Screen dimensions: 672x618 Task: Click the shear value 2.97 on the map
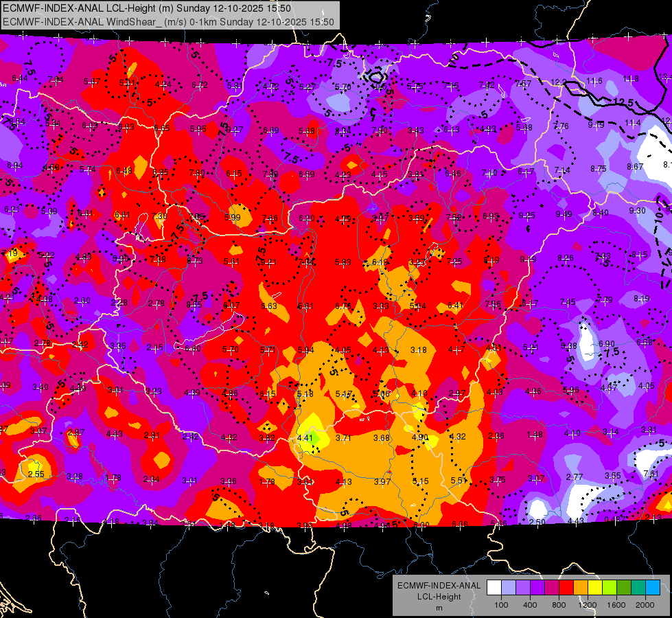[457, 393]
